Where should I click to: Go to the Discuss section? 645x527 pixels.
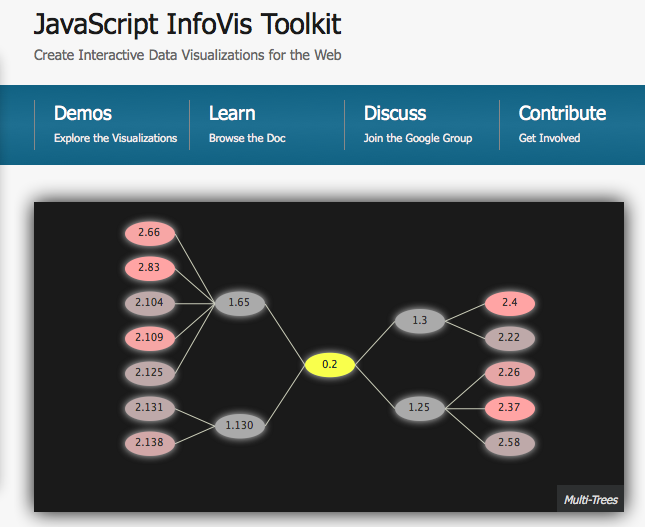pos(422,125)
